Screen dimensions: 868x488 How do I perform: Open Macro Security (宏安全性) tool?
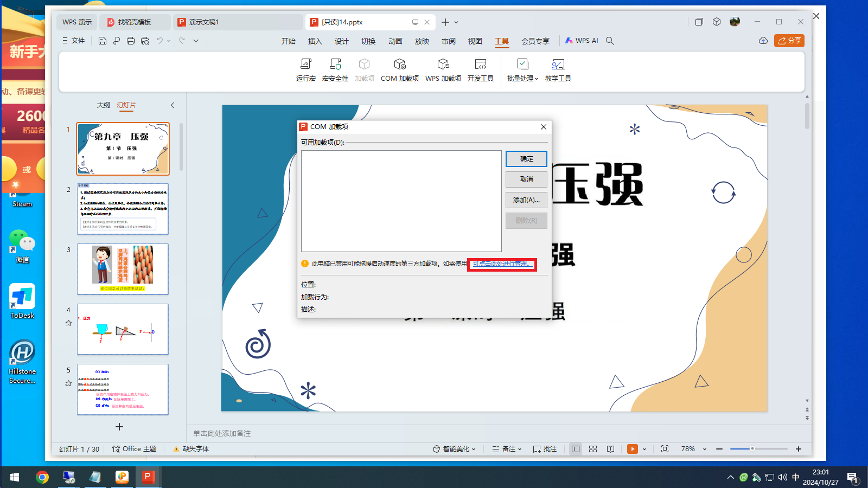click(335, 70)
